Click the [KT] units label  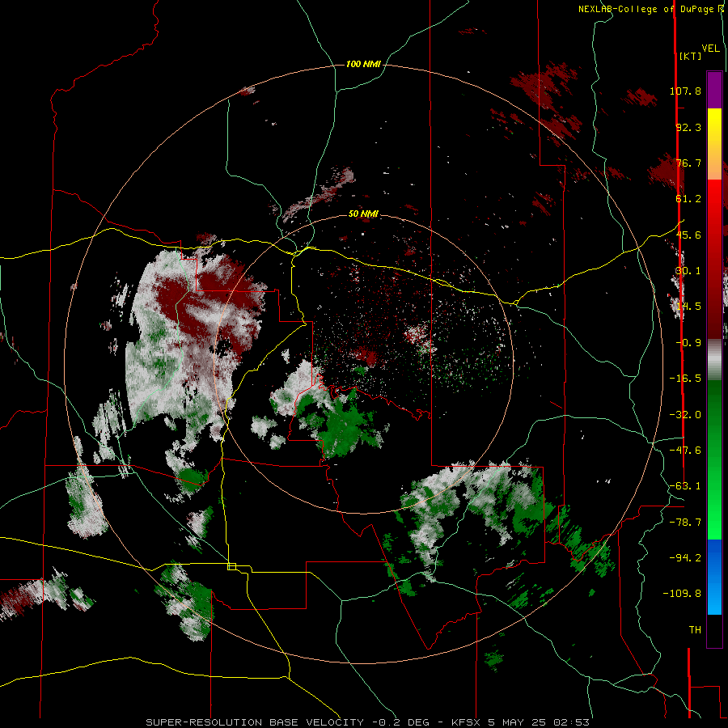[691, 56]
